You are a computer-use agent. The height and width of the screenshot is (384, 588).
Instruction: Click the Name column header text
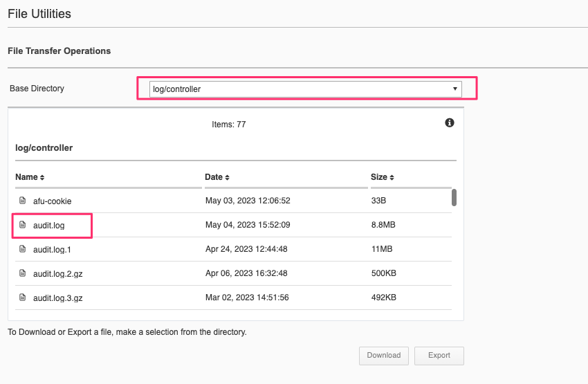click(26, 177)
